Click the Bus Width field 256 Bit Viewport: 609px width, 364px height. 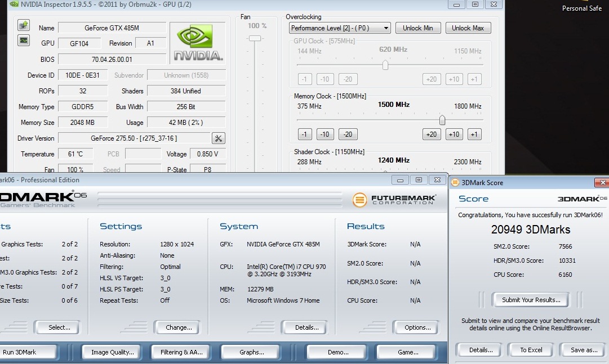[186, 107]
